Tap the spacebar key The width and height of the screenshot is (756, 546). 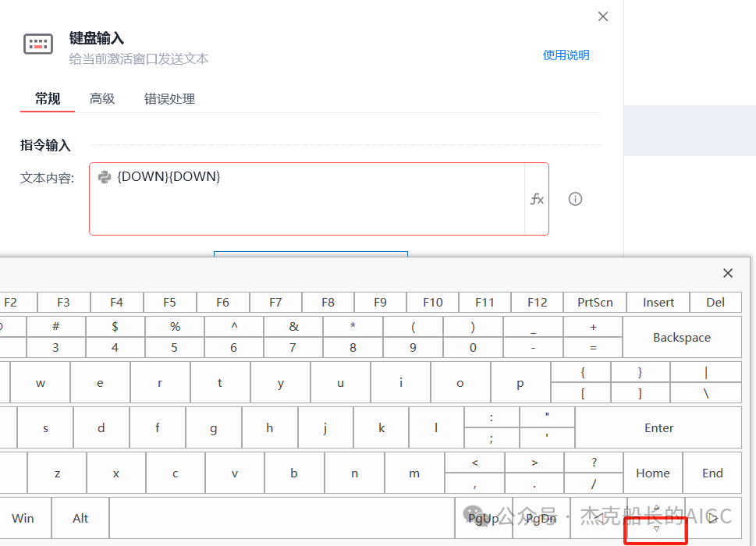click(x=282, y=518)
